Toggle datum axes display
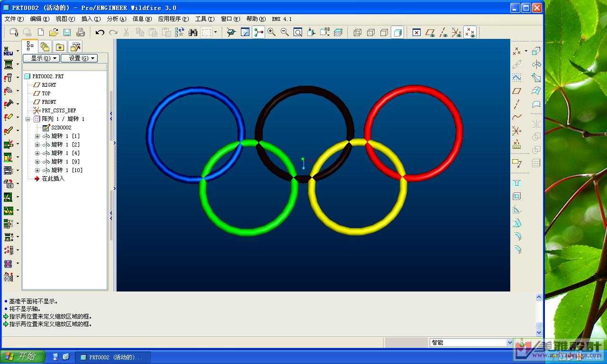Image resolution: width=607 pixels, height=364 pixels. [x=443, y=32]
